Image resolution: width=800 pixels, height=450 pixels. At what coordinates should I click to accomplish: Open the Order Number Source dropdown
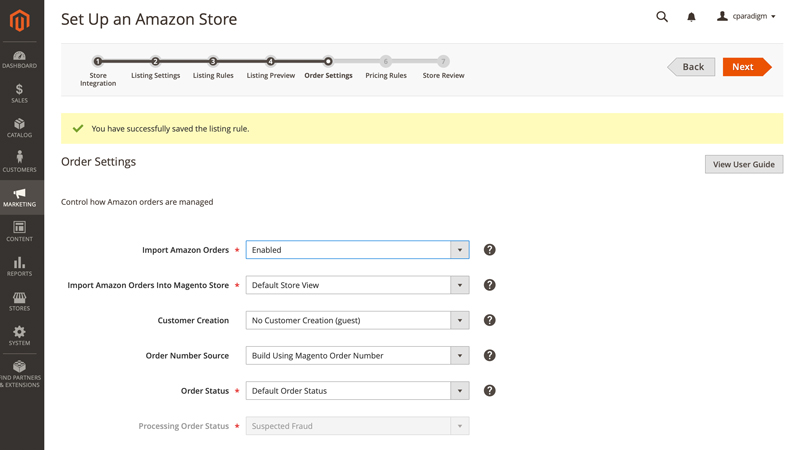pos(357,355)
